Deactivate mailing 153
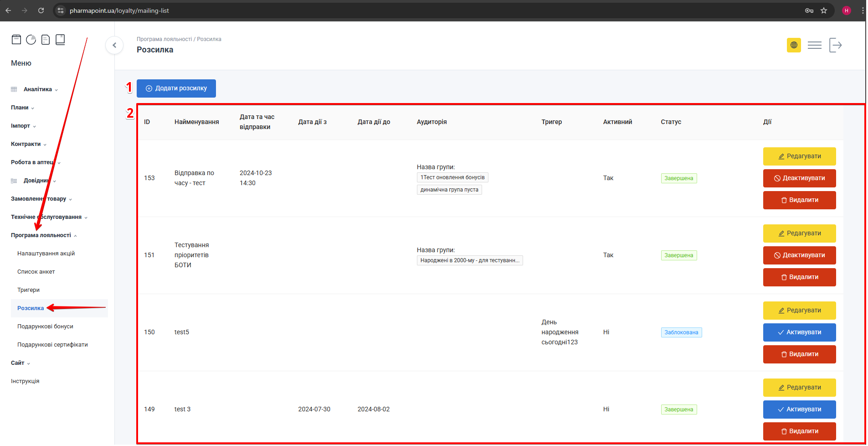 (x=799, y=178)
